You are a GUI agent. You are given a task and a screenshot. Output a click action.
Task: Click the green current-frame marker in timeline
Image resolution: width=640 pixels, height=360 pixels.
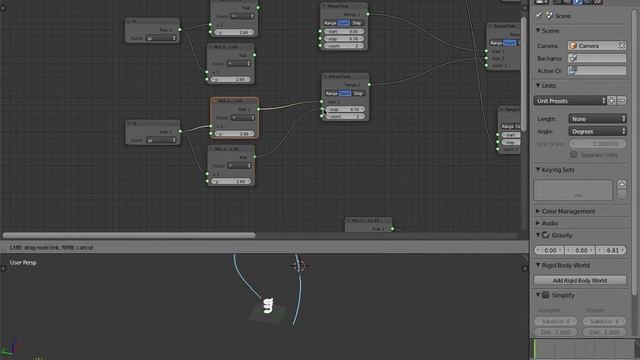click(535, 348)
